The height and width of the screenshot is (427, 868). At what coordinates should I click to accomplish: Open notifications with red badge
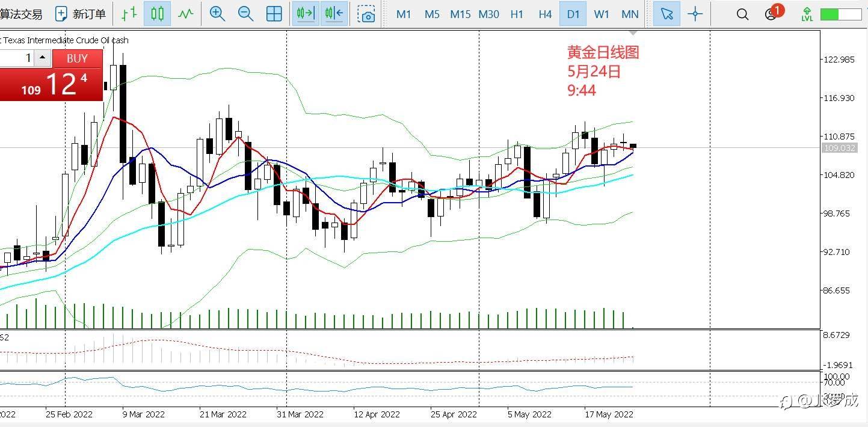773,13
